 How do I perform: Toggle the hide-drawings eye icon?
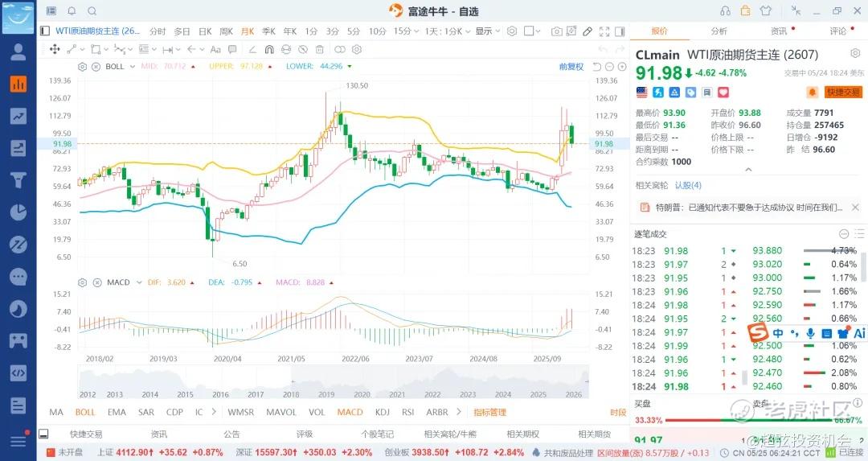(303, 49)
